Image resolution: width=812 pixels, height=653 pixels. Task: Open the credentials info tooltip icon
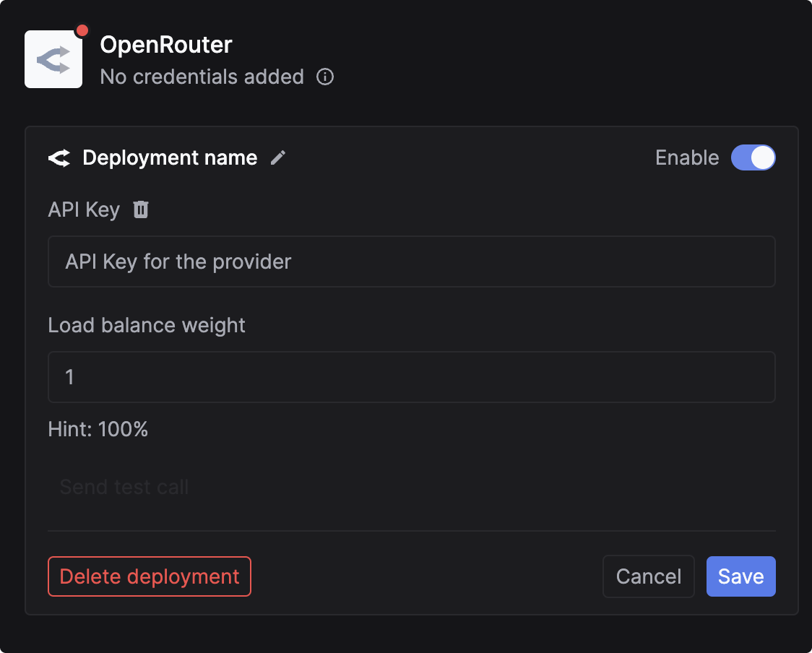pos(325,77)
